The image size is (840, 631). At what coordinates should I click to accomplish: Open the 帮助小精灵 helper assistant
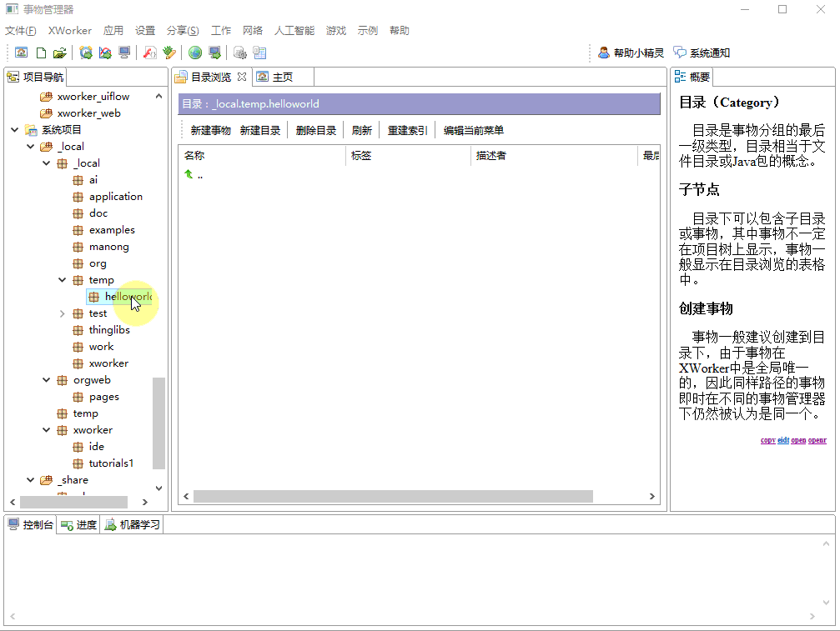(x=631, y=53)
